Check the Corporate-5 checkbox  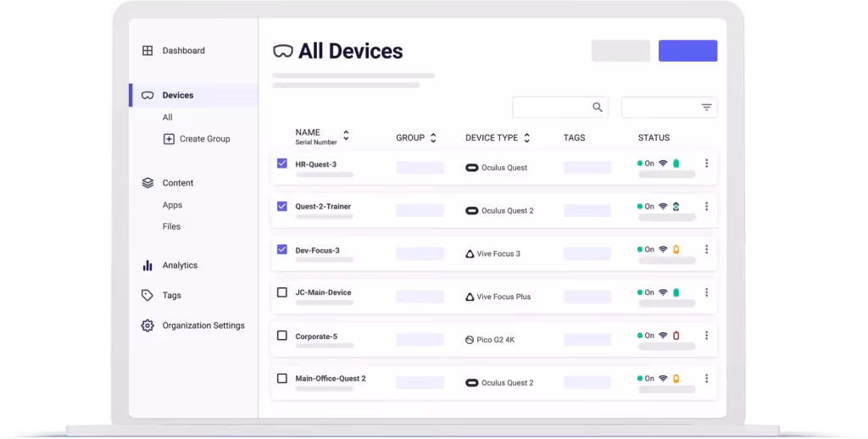(x=282, y=336)
